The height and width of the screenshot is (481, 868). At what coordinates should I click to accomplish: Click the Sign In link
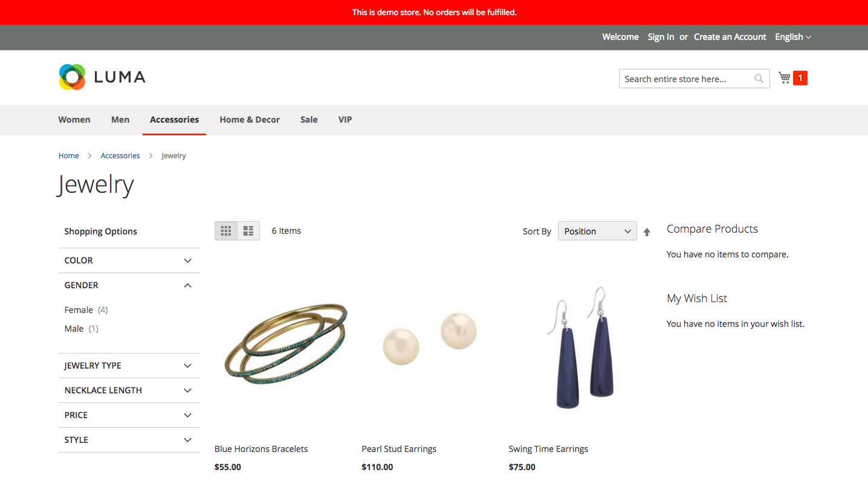click(x=661, y=37)
